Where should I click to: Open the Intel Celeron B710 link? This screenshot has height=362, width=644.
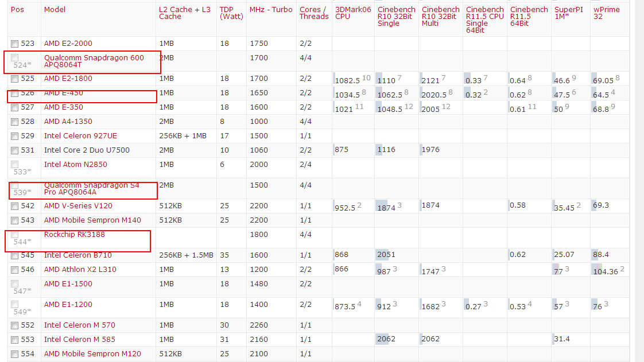coord(78,255)
